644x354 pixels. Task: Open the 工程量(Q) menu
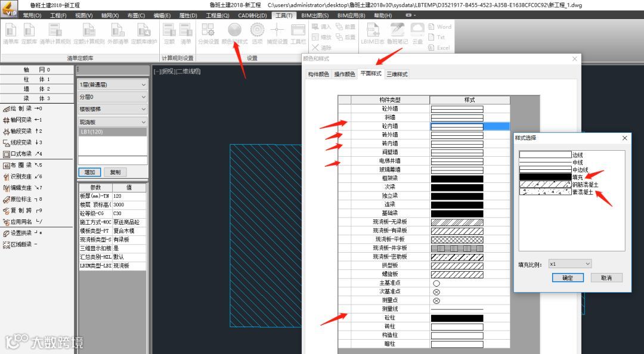217,15
